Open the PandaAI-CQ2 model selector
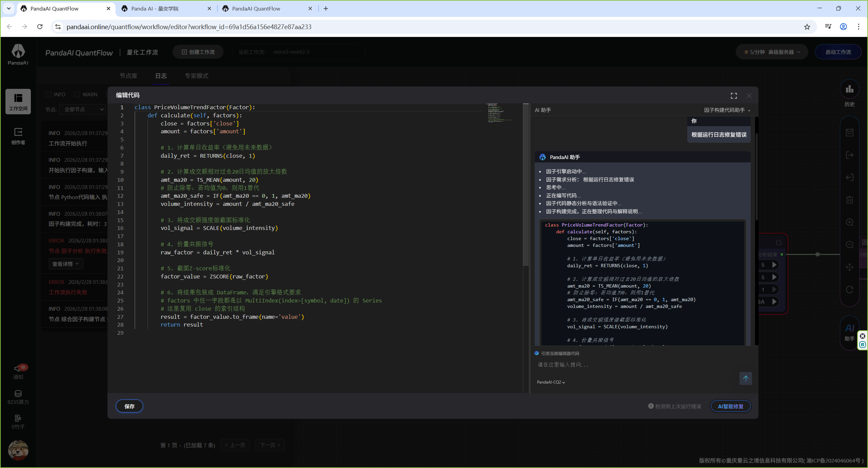The image size is (868, 468). click(551, 382)
